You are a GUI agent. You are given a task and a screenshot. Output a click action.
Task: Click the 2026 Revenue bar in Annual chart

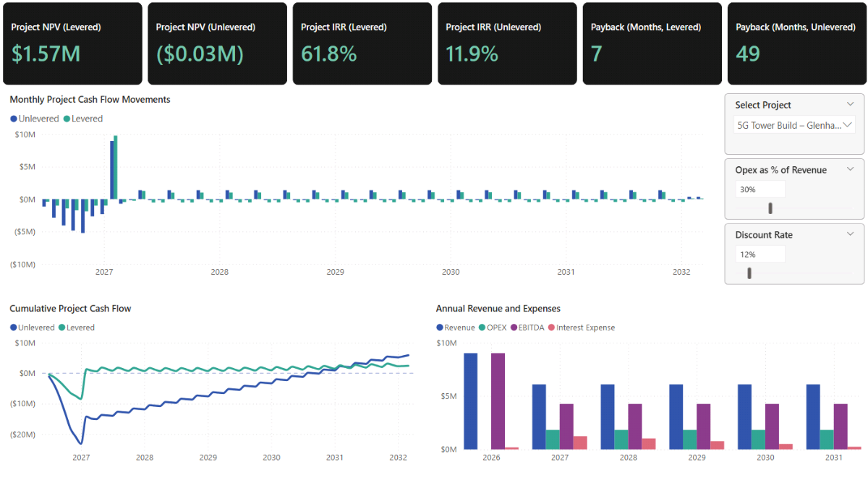coord(470,401)
